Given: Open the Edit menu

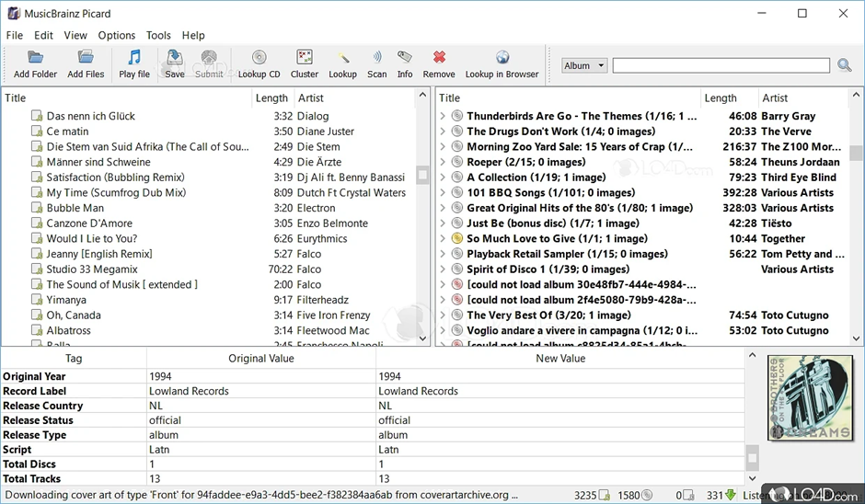Looking at the screenshot, I should click(x=43, y=35).
